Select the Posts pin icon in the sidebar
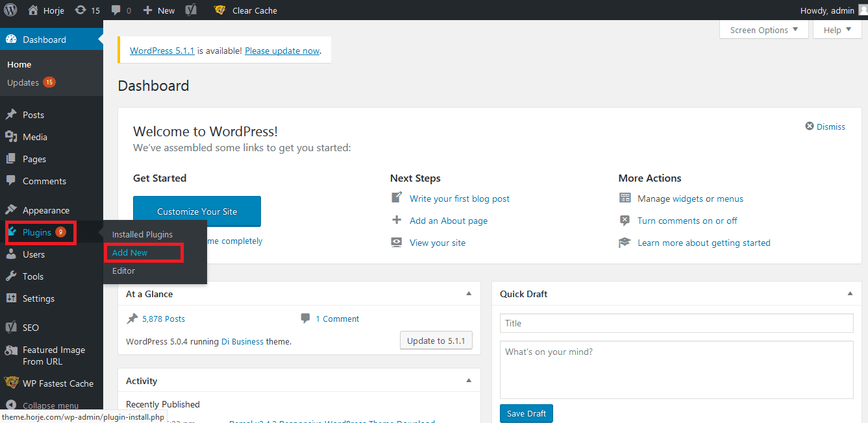Screen dimensions: 868x423 click(12, 114)
